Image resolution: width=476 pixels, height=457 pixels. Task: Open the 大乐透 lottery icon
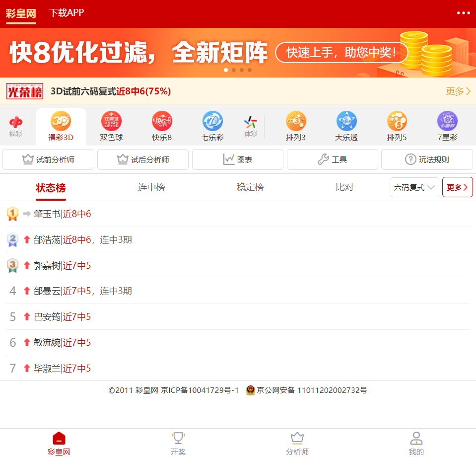pos(346,126)
